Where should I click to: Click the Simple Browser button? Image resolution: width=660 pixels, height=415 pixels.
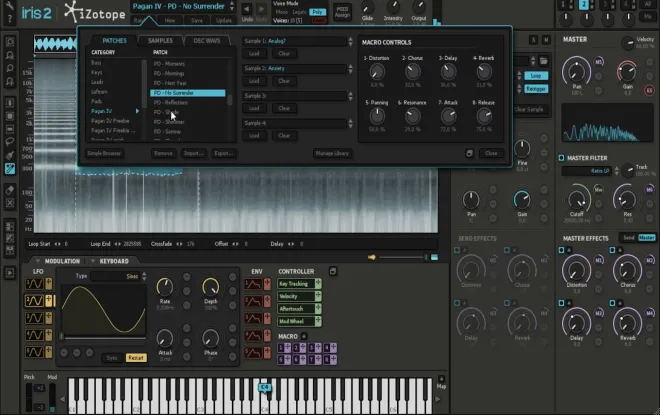click(104, 153)
